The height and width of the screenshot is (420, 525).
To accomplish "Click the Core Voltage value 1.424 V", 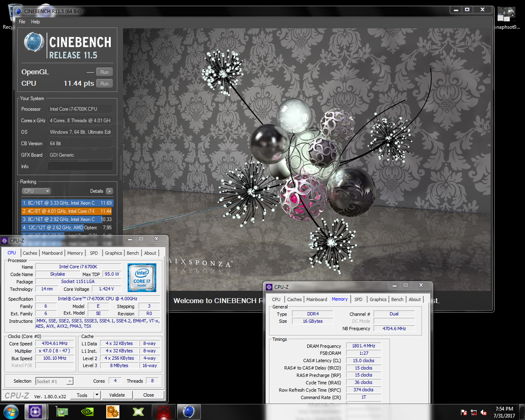I will click(x=107, y=289).
